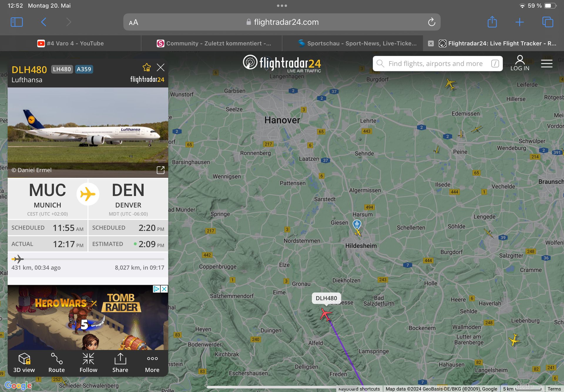Open the hamburger main menu
This screenshot has height=392, width=564.
(x=546, y=63)
